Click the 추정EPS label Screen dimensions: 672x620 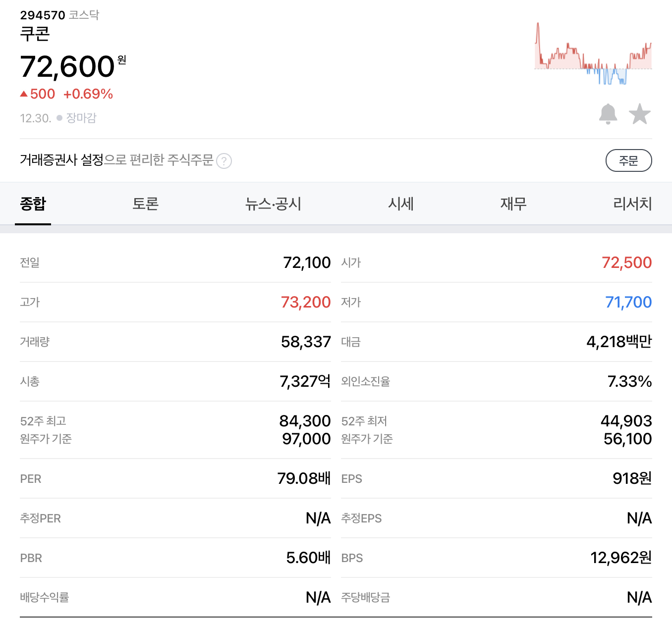pos(361,518)
